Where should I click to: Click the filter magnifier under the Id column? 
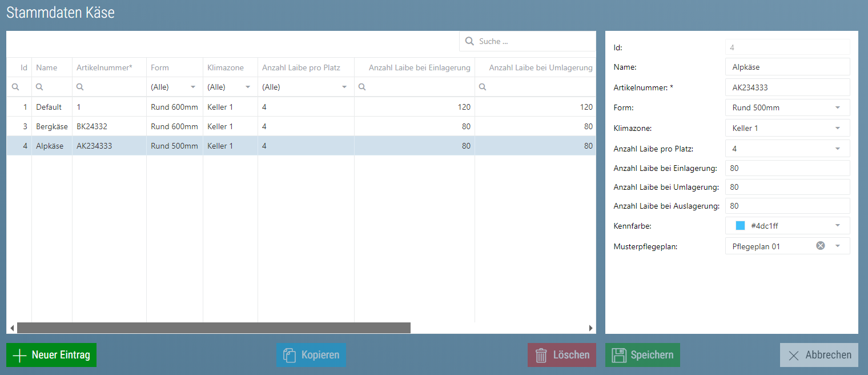pyautogui.click(x=15, y=87)
